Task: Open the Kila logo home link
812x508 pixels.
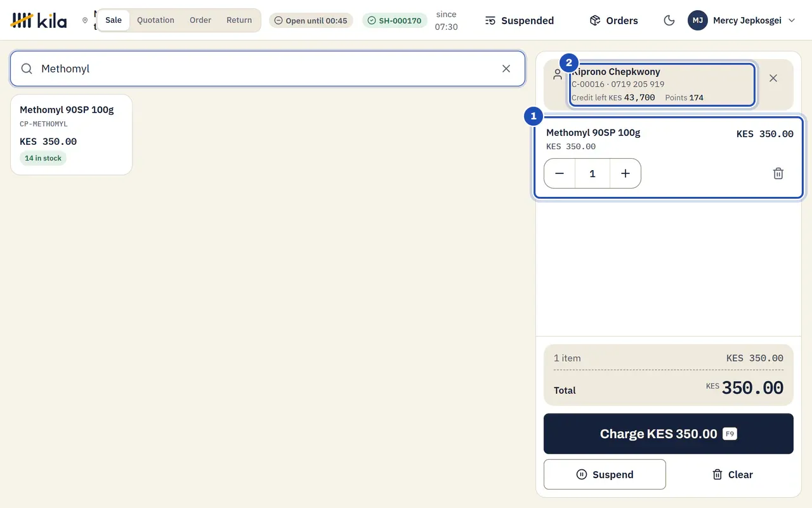Action: click(39, 20)
